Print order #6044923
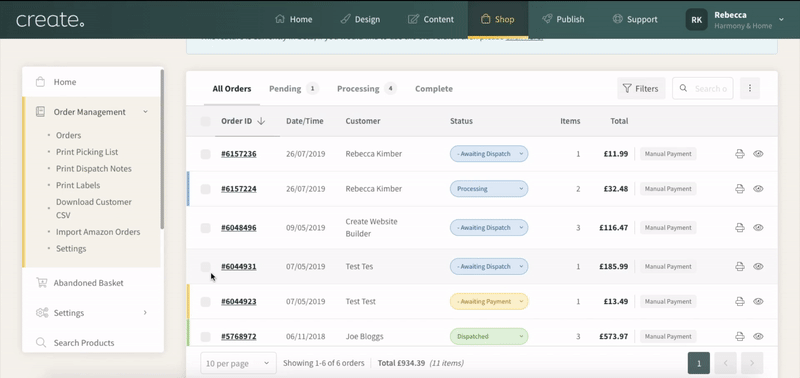Image resolution: width=800 pixels, height=378 pixels. [739, 301]
